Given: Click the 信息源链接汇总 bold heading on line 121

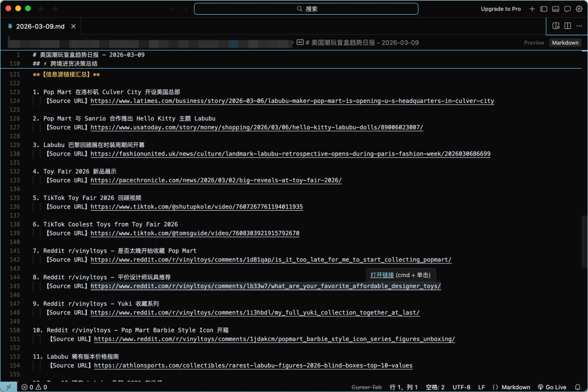Looking at the screenshot, I should [66, 74].
